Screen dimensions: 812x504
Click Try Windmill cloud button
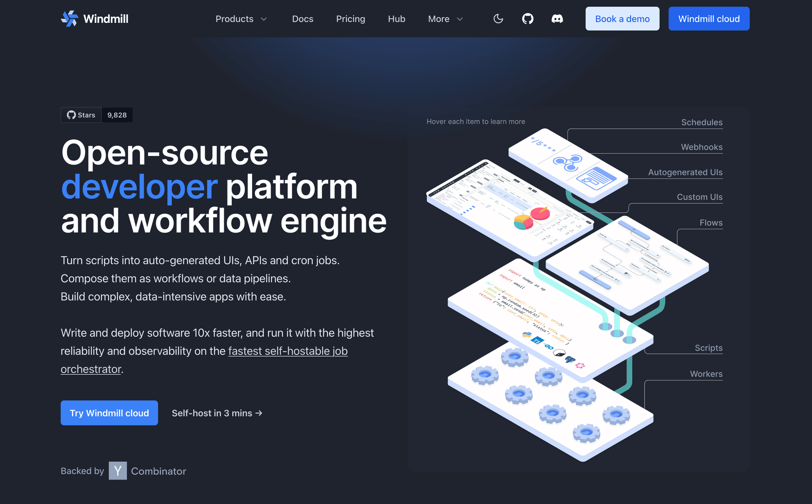pyautogui.click(x=109, y=413)
